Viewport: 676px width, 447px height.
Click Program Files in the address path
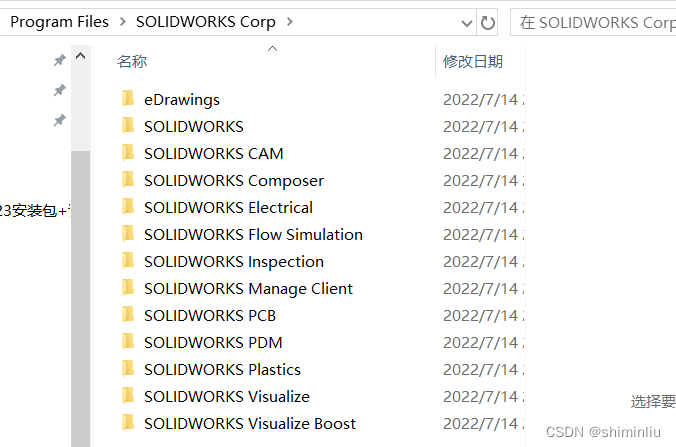coord(59,22)
